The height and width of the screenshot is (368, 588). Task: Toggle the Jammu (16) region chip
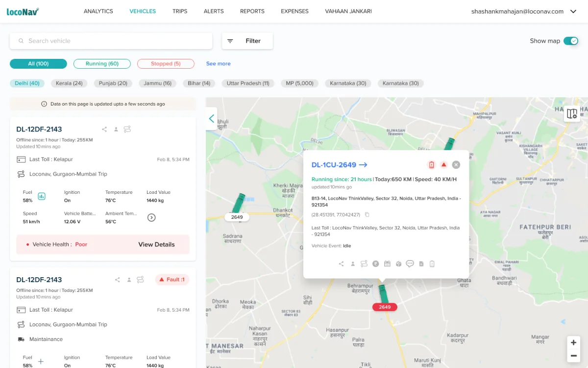(x=158, y=83)
